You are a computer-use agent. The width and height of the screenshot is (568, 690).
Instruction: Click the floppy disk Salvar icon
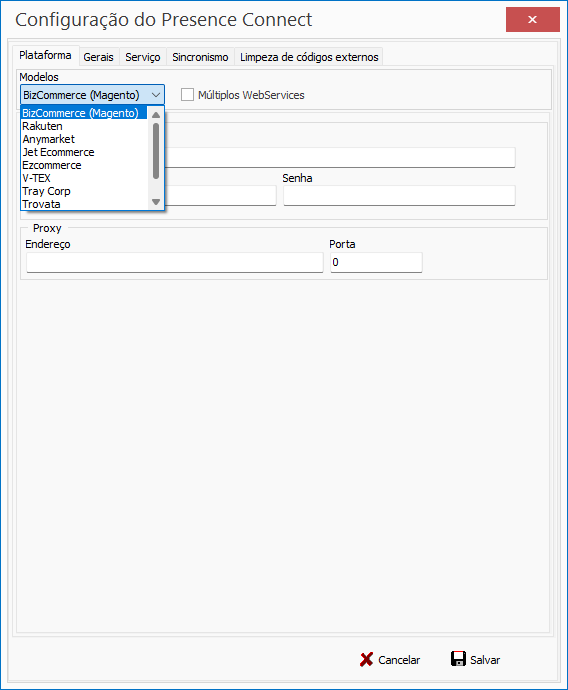(458, 659)
